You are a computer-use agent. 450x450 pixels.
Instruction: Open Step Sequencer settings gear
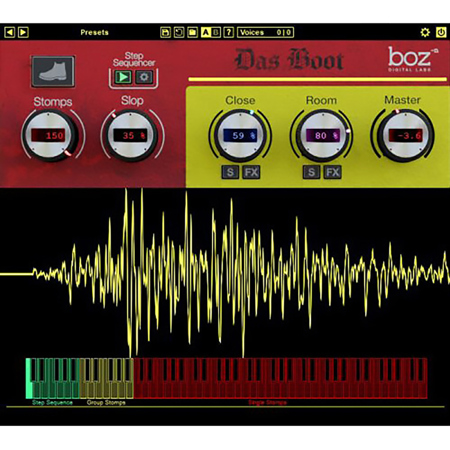click(144, 77)
